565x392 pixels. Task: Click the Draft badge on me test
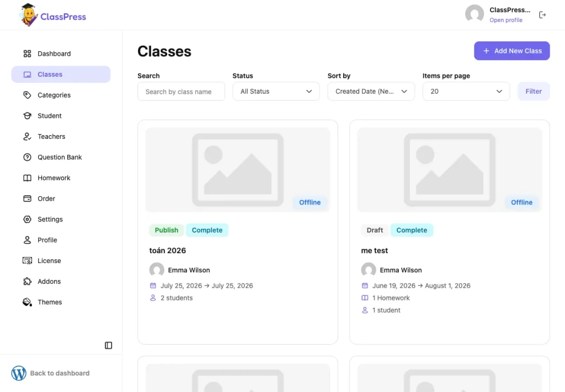[x=375, y=230]
